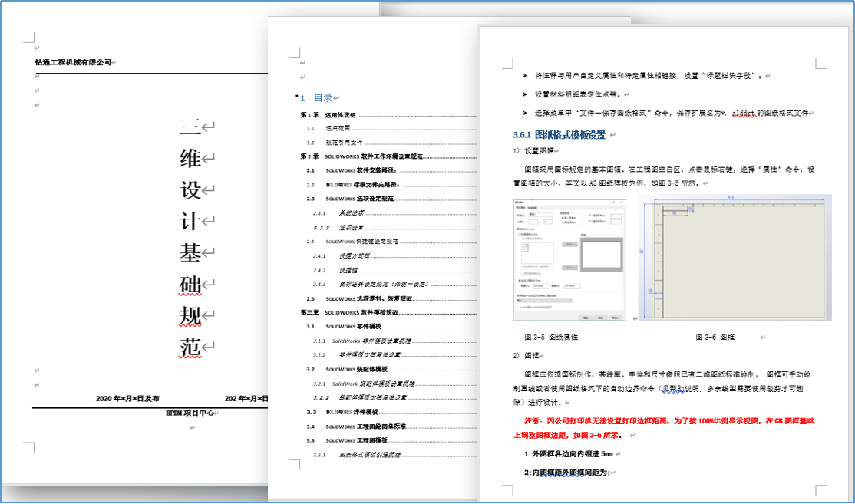The width and height of the screenshot is (855, 504).
Task: Select the sheet properties dialog screenshot image
Action: pos(569,260)
